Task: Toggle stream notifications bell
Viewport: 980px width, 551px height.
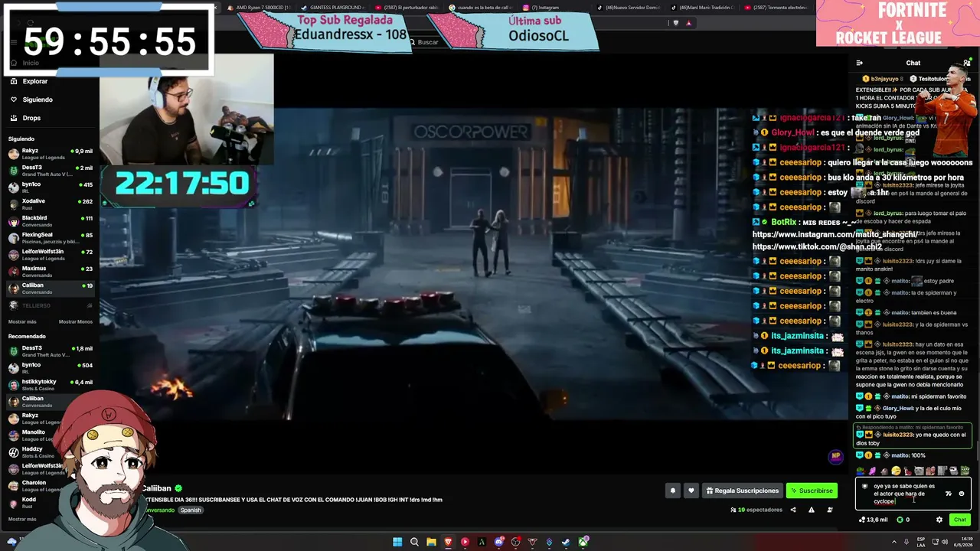Action: tap(673, 491)
